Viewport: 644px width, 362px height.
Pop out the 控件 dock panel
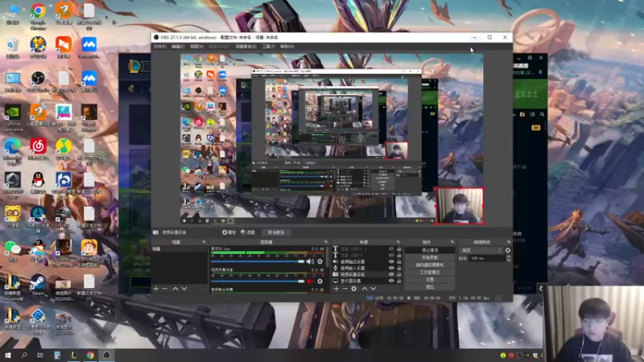[452, 242]
